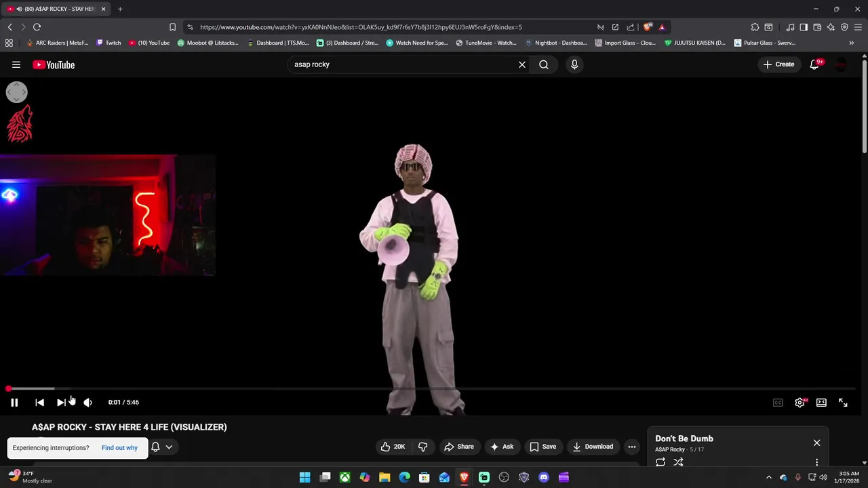Skip to the next video
Viewport: 868px width, 488px height.
pyautogui.click(x=61, y=403)
